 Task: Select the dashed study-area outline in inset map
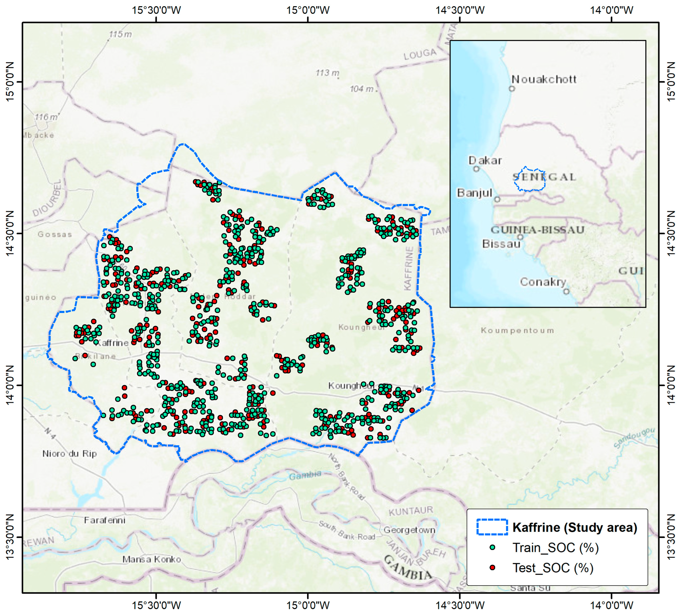coord(529,179)
